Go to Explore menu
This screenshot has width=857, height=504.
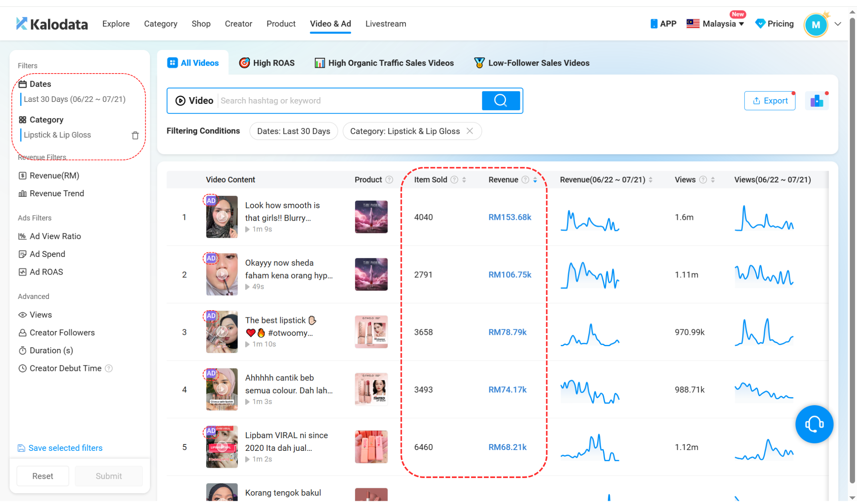pyautogui.click(x=116, y=24)
